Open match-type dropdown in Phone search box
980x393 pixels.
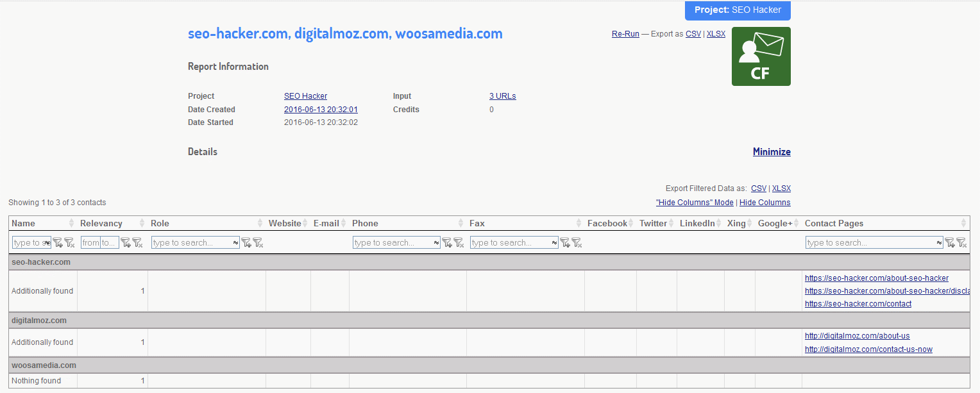click(x=436, y=243)
